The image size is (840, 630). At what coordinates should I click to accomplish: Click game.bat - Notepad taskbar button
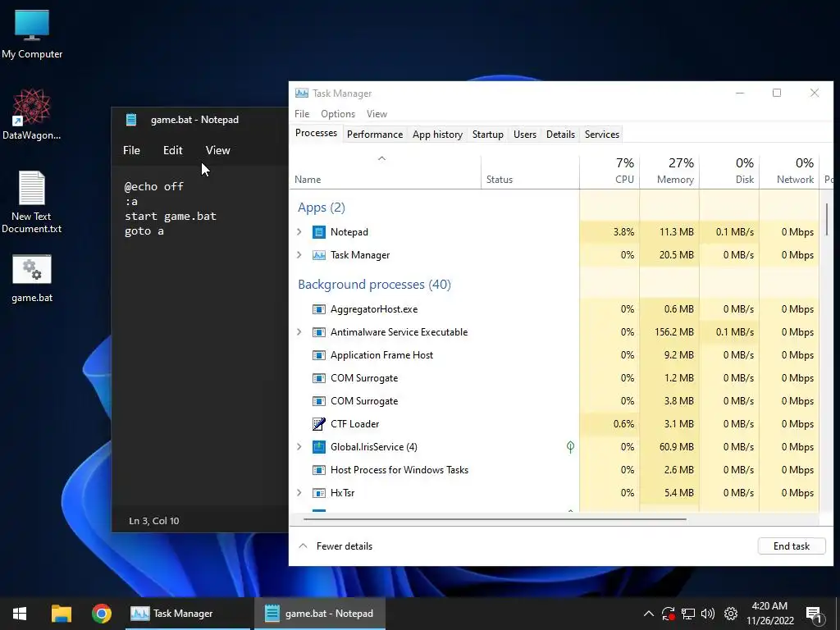(x=320, y=614)
